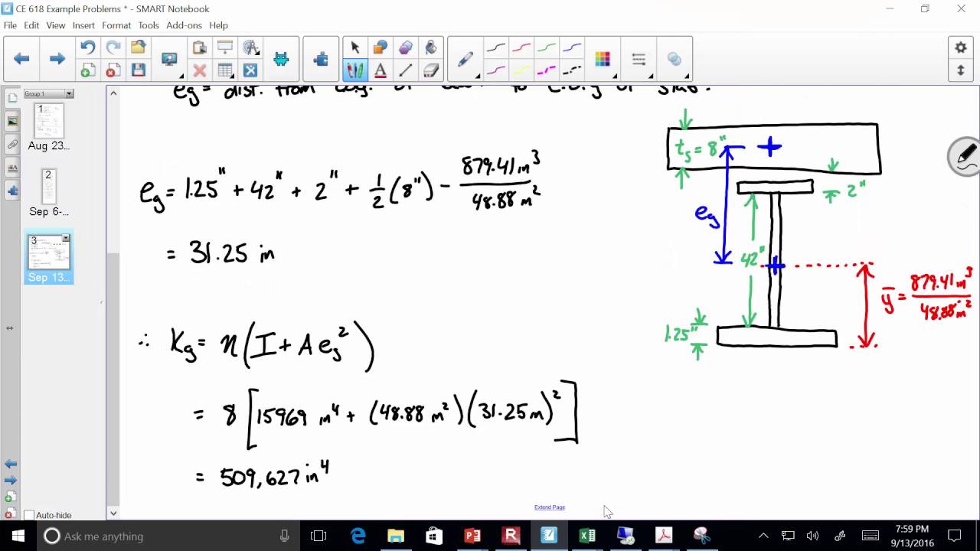Screen dimensions: 980x551
Task: Click the blue Clear Page icon
Action: [250, 70]
